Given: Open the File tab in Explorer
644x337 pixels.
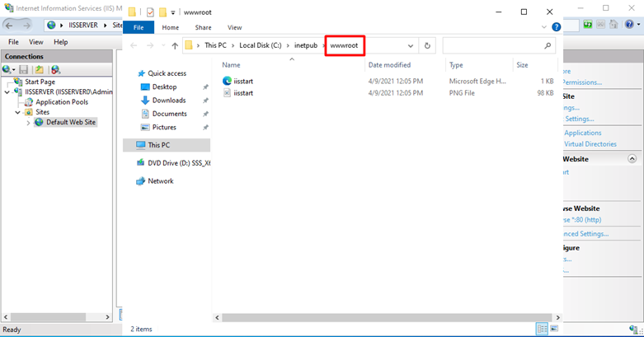Looking at the screenshot, I should (x=139, y=27).
